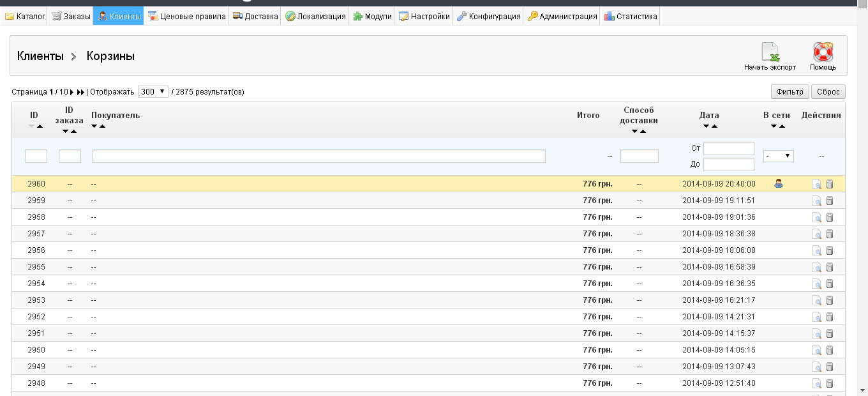View details of cart 2955
Viewport: 868px width, 396px height.
point(816,267)
